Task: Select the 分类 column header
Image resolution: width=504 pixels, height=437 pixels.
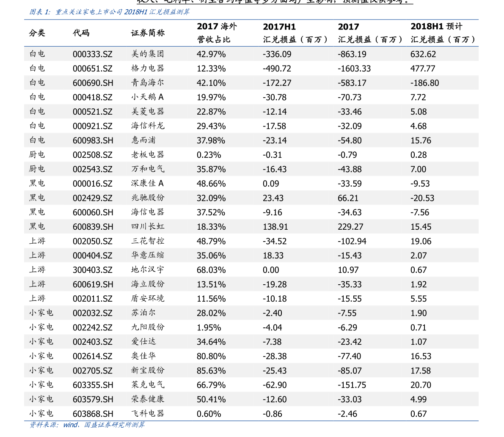Action: coord(37,33)
